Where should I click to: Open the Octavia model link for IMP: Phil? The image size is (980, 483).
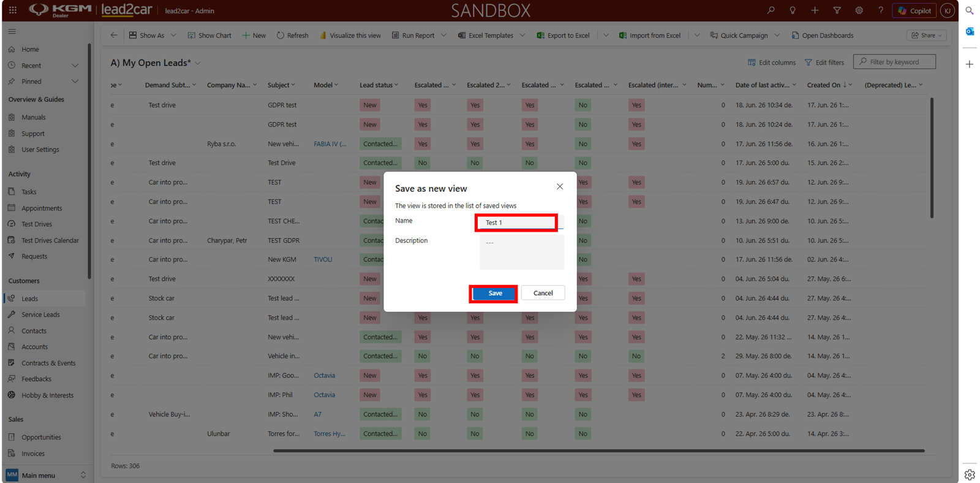[325, 395]
